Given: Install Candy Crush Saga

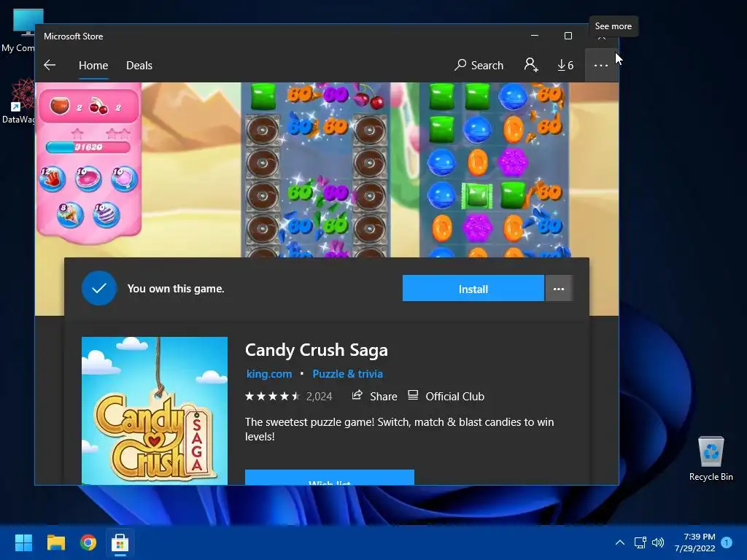Looking at the screenshot, I should [473, 289].
